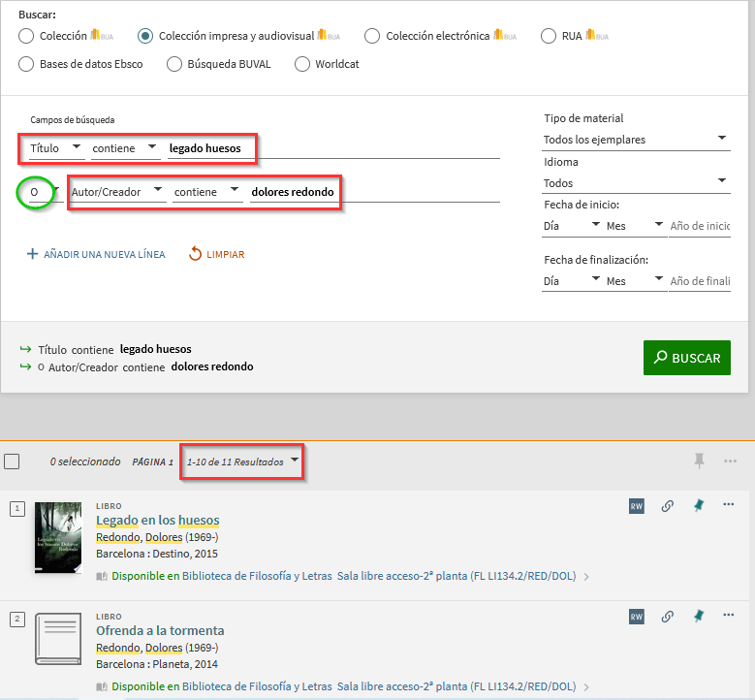Open the 1-10 de 11 Resultados dropdown

point(242,461)
